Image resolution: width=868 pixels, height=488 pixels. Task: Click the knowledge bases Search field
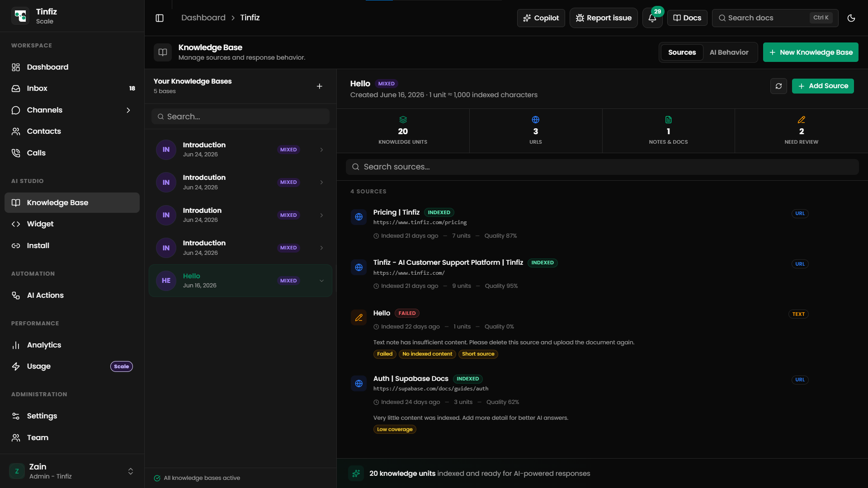(241, 117)
